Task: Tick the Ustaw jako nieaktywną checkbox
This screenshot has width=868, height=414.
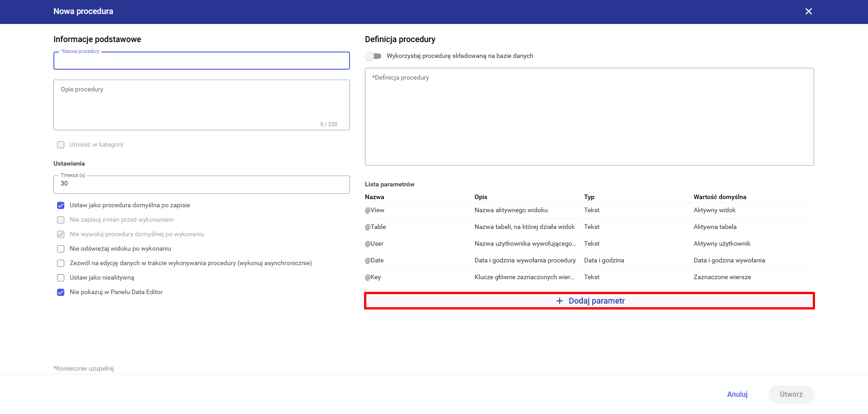Action: (61, 278)
